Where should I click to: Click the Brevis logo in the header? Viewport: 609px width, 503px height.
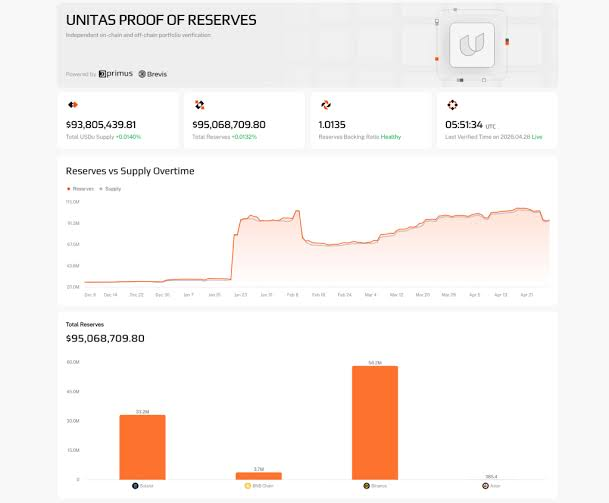[153, 74]
